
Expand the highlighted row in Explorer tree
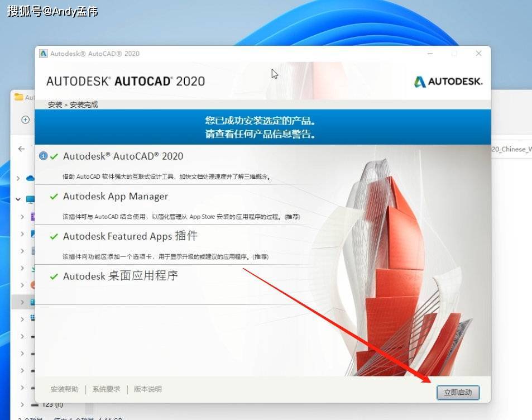(22, 302)
